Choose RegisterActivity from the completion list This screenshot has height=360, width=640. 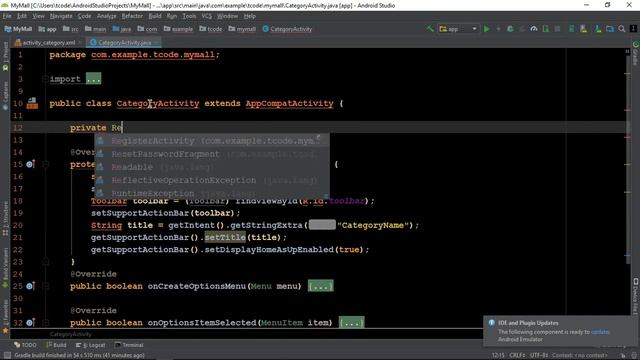211,141
